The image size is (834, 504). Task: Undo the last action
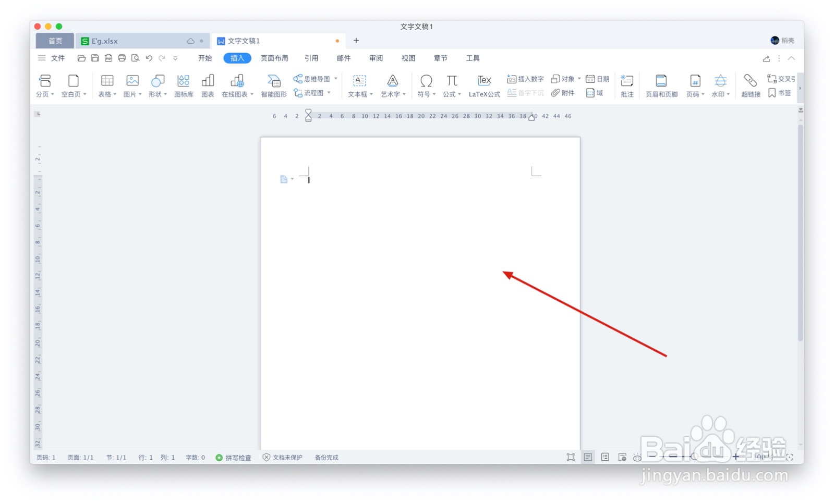coord(149,58)
